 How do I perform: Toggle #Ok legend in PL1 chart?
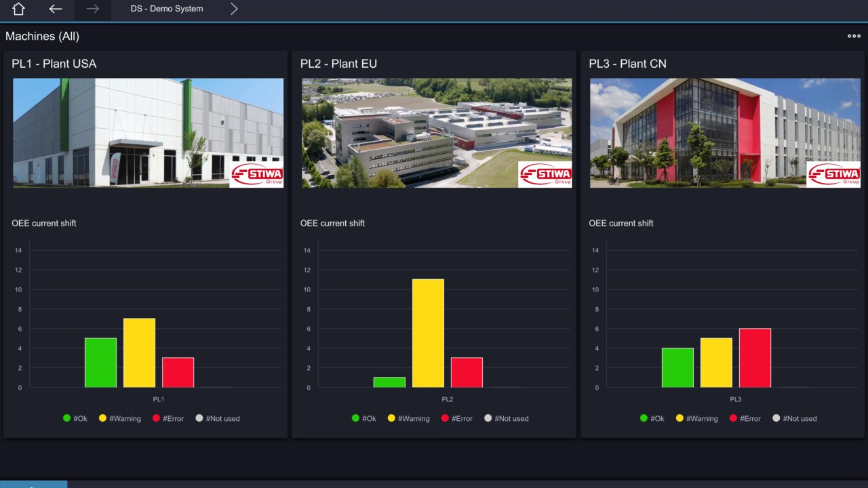[x=75, y=418]
